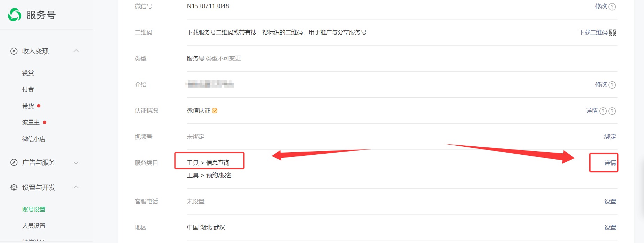Click 绑定 link for 视频号
644x243 pixels.
[x=610, y=137]
